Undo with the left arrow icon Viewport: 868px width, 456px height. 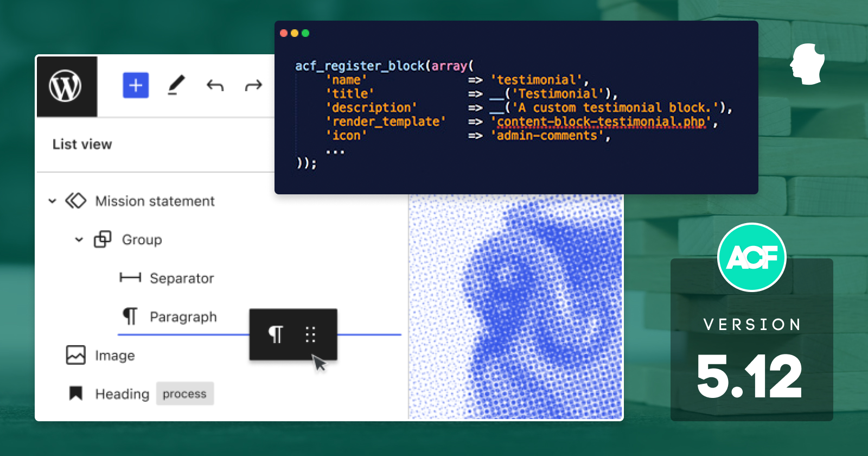coord(215,85)
